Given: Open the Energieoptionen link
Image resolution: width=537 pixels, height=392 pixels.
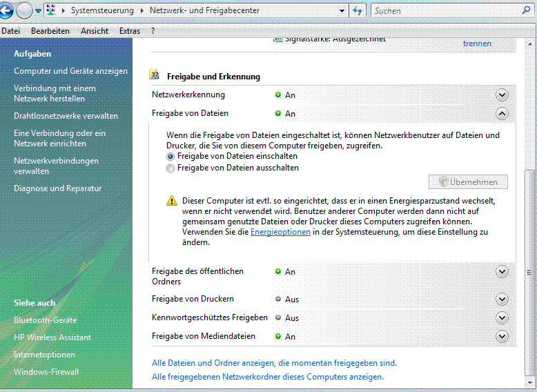Looking at the screenshot, I should [280, 233].
